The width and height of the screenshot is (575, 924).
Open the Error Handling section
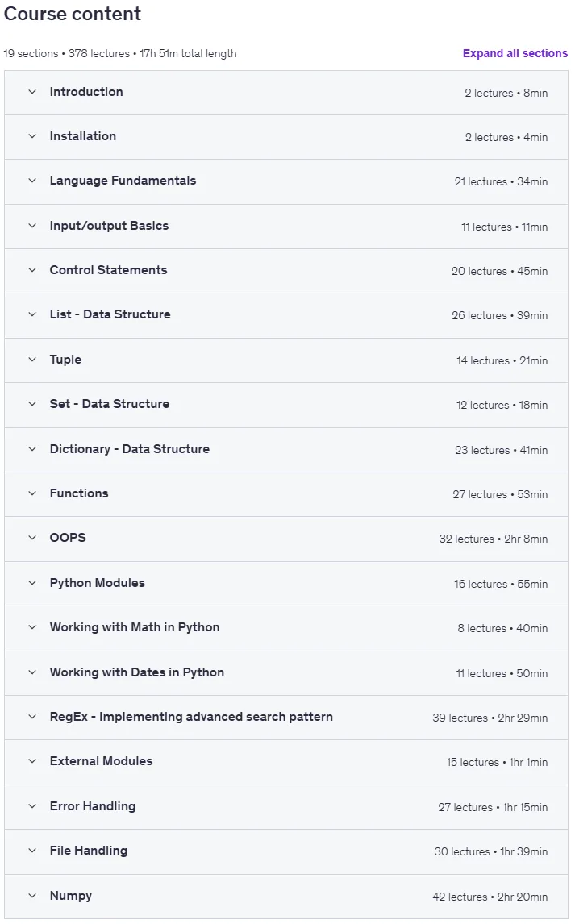(286, 807)
